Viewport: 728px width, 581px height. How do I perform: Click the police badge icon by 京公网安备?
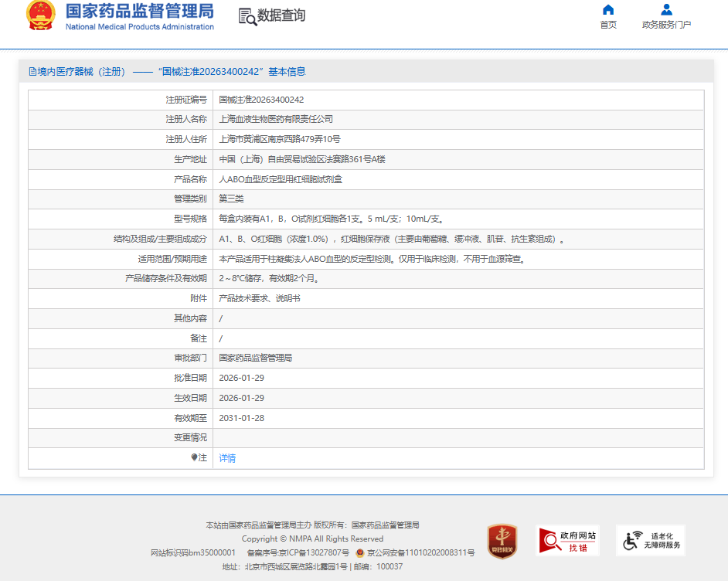360,553
